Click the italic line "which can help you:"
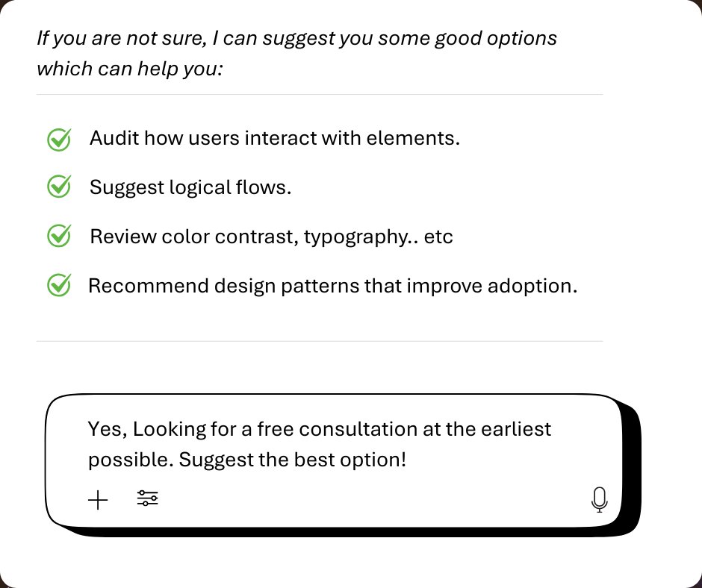The height and width of the screenshot is (588, 702). [130, 69]
